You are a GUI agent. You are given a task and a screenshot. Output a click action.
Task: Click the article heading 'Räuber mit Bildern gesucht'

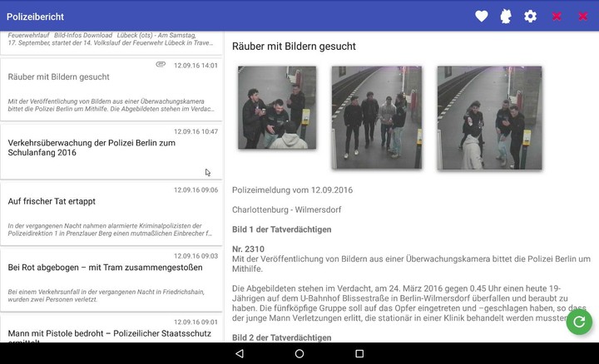tap(294, 47)
